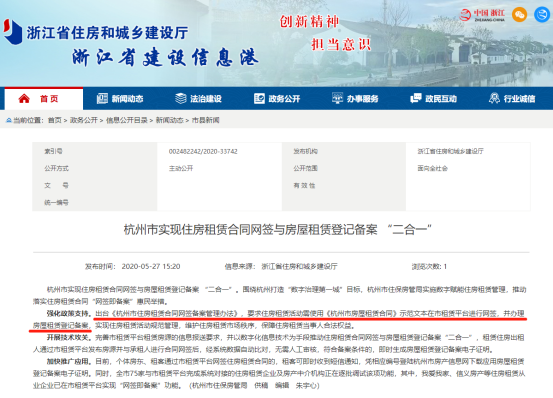
Task: Open the 办事服务 navigation menu
Action: pos(356,99)
